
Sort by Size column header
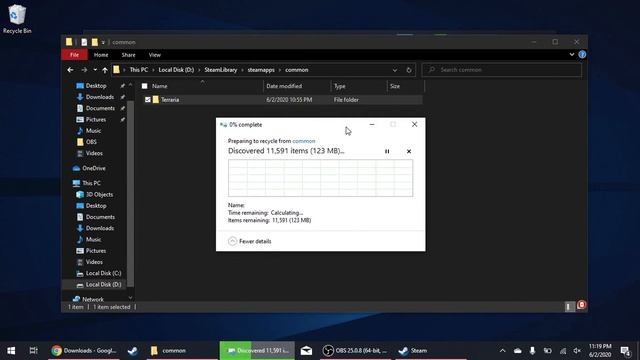[405, 86]
